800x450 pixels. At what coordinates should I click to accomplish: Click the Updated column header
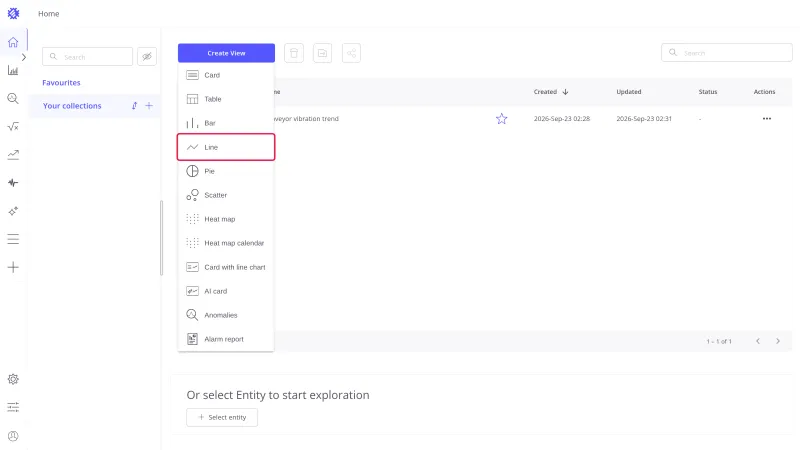pyautogui.click(x=629, y=92)
